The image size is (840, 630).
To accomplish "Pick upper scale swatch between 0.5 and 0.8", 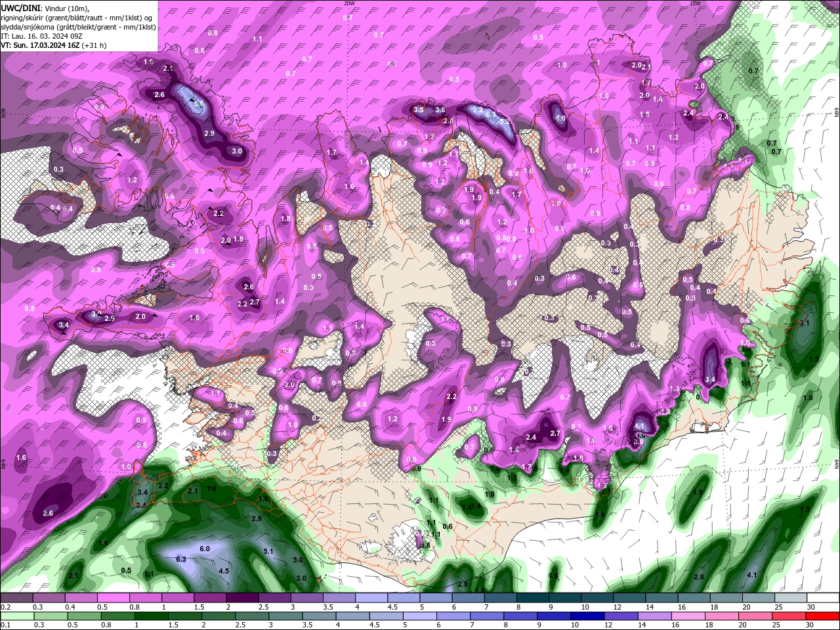I will [x=113, y=598].
